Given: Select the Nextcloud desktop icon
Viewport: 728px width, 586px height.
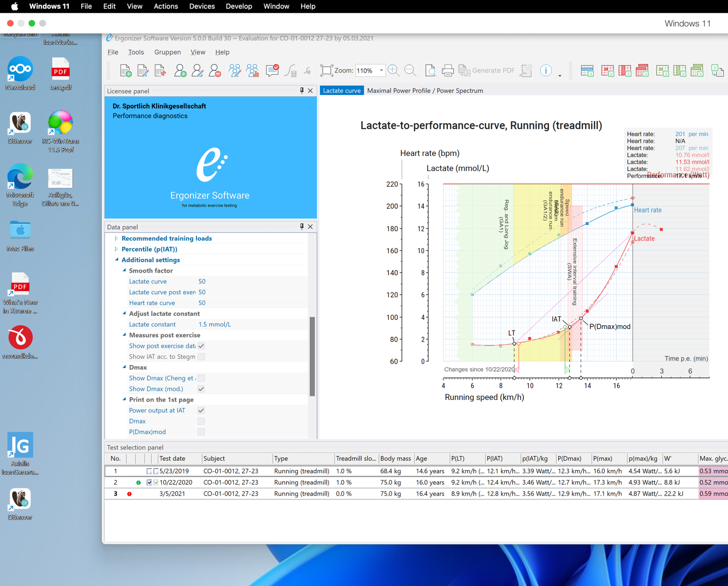Looking at the screenshot, I should (20, 74).
